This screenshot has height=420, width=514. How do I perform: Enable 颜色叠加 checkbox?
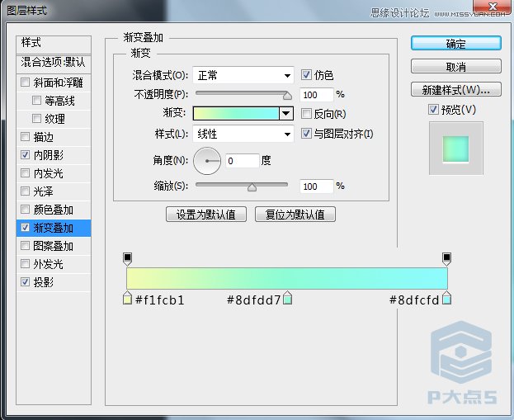pos(26,209)
